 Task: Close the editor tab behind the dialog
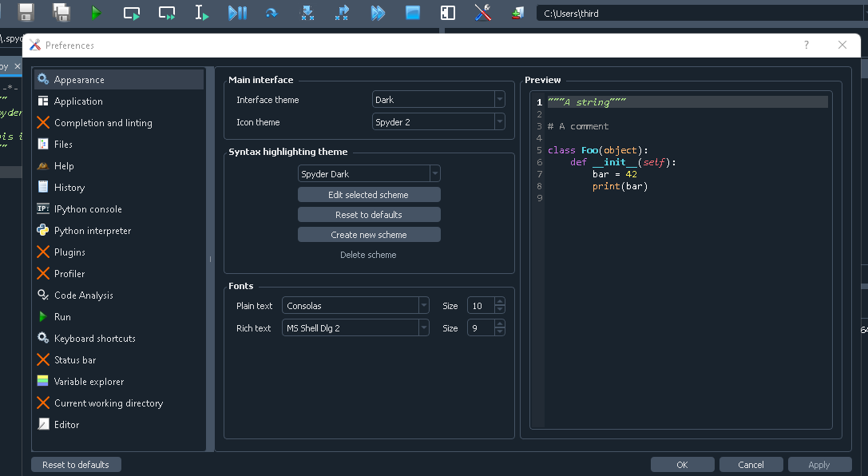point(17,66)
